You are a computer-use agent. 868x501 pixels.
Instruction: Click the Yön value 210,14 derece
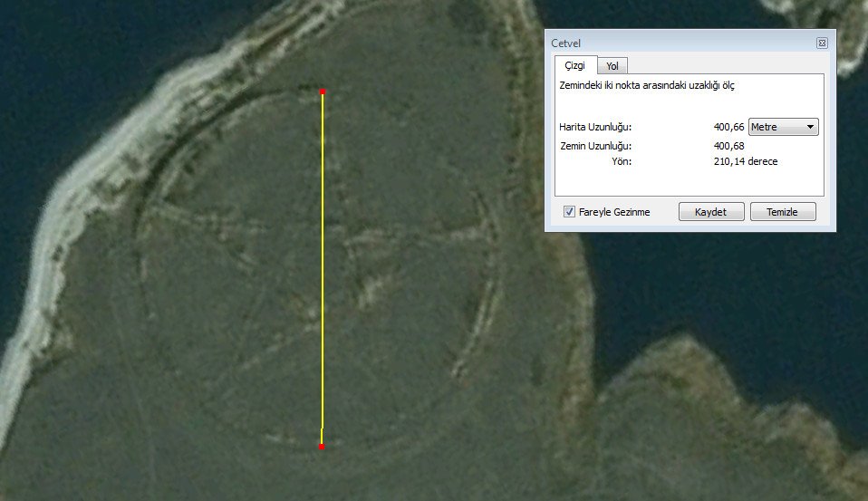tap(746, 161)
